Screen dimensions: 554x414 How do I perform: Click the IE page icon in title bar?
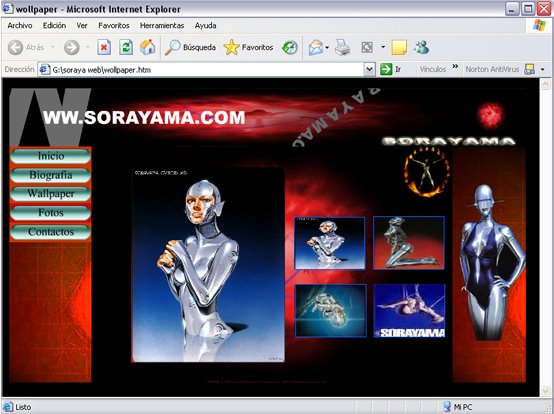[x=8, y=8]
